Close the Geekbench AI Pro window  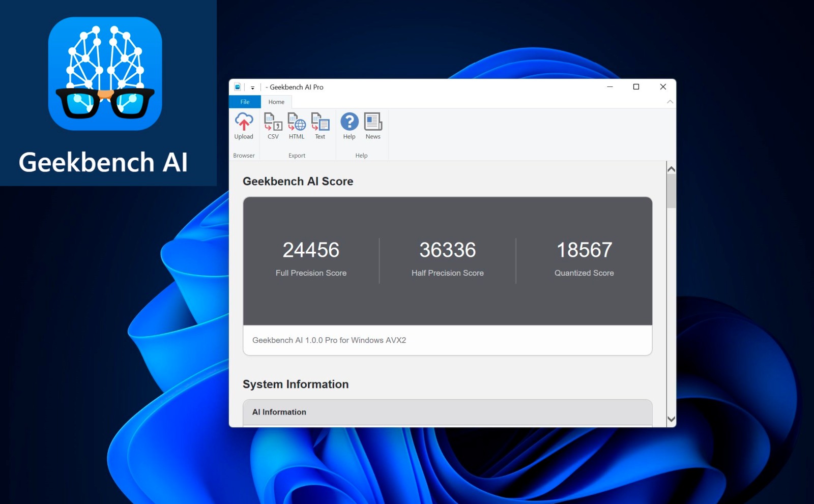663,87
